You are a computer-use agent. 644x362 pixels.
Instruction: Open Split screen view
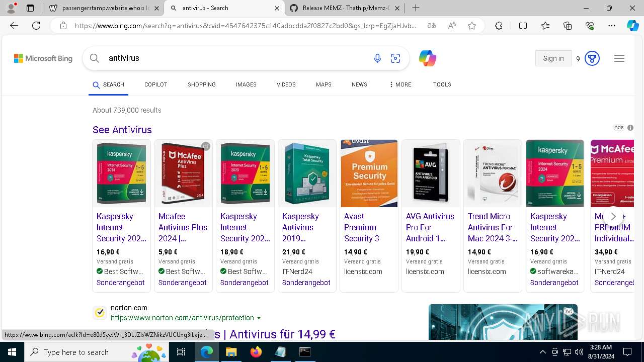pos(523,26)
